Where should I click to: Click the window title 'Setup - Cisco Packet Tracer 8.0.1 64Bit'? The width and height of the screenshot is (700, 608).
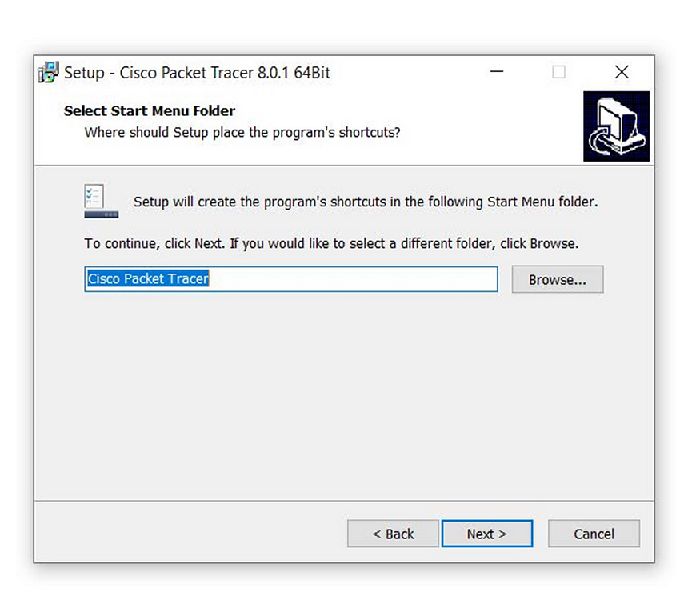click(x=197, y=73)
